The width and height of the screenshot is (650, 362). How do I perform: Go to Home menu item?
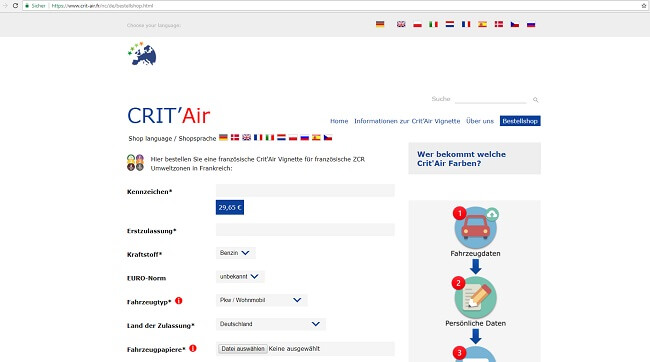pos(339,121)
